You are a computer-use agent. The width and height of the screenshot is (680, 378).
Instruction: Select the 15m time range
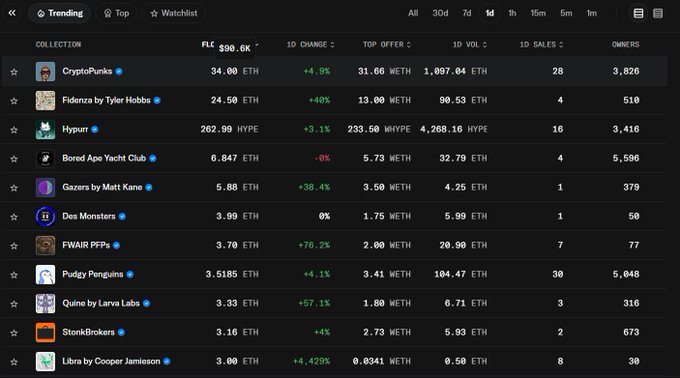538,13
